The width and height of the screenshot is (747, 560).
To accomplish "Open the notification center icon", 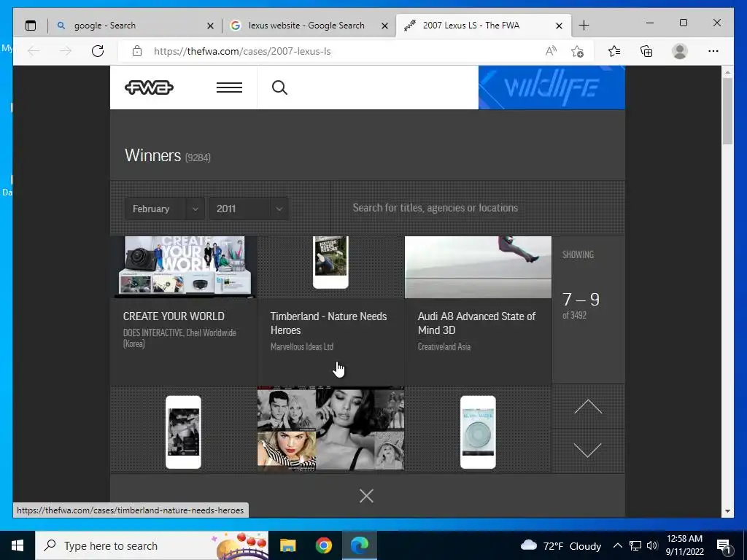I will pyautogui.click(x=724, y=545).
